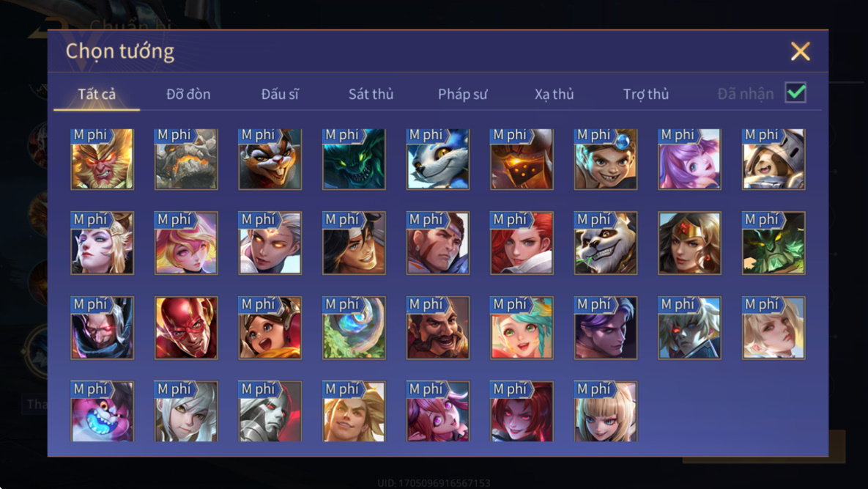This screenshot has height=489, width=868.
Task: Choose the green dragon monster hero portrait
Action: tap(354, 159)
